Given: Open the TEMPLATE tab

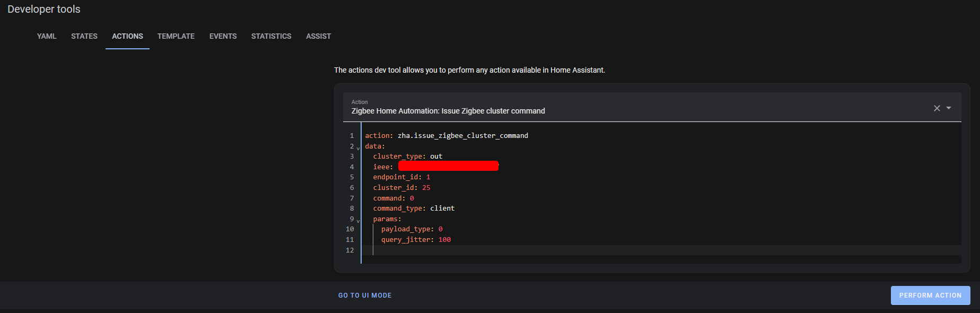Looking at the screenshot, I should (176, 36).
